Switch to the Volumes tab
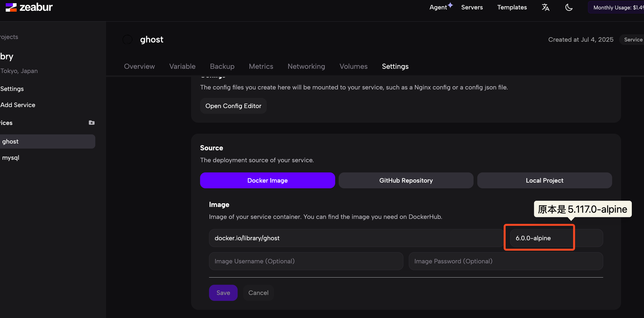644x318 pixels. click(x=354, y=66)
